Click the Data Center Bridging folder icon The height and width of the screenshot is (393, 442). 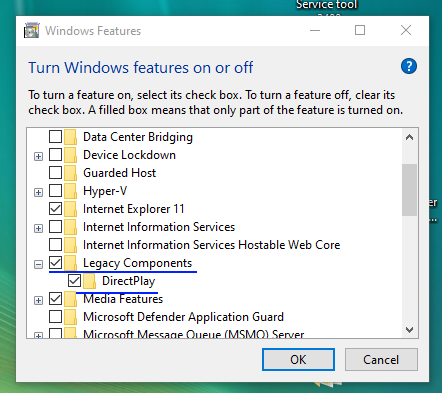(70, 137)
